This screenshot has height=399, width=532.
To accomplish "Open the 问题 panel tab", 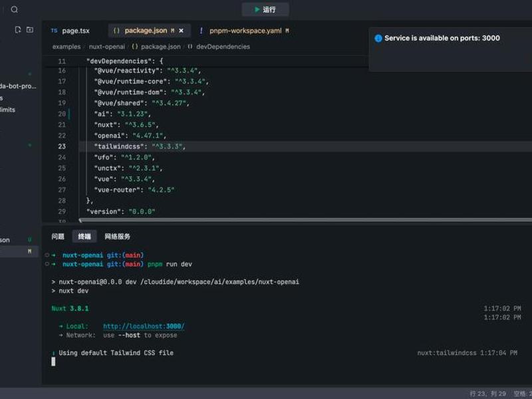I will tap(58, 237).
